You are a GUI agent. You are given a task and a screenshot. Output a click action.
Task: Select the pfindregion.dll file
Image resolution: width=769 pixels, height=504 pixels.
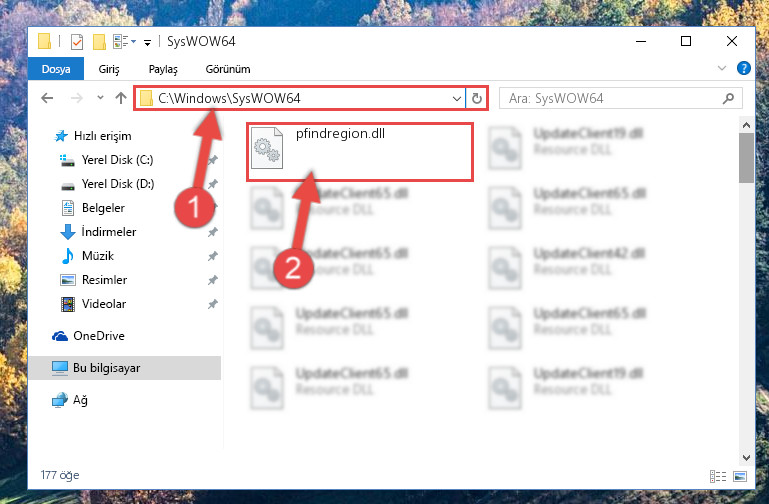pos(359,152)
